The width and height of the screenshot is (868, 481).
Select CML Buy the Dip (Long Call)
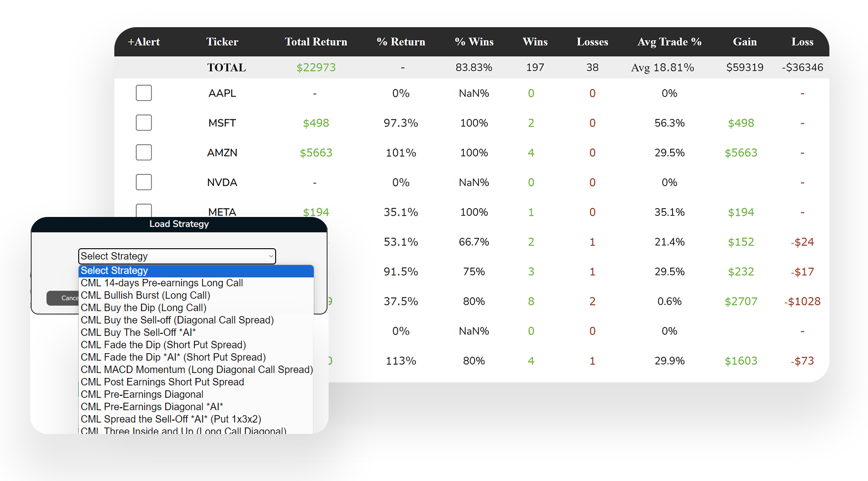click(196, 308)
